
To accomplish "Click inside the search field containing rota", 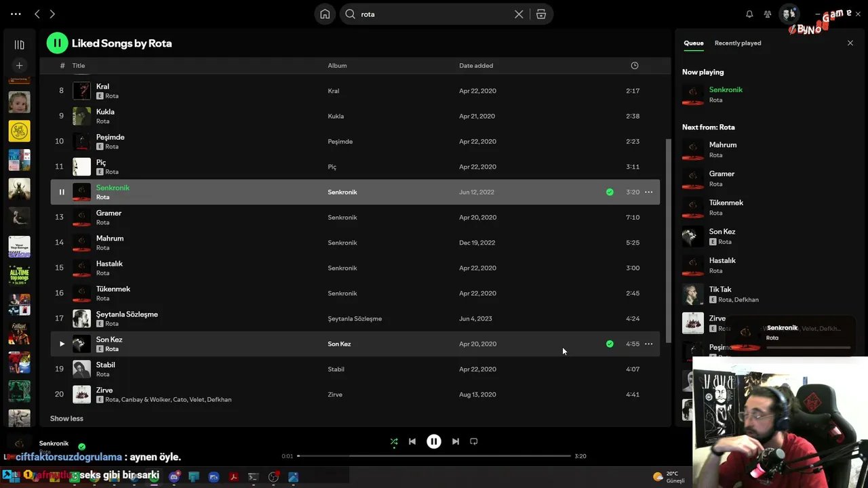I will tap(434, 14).
